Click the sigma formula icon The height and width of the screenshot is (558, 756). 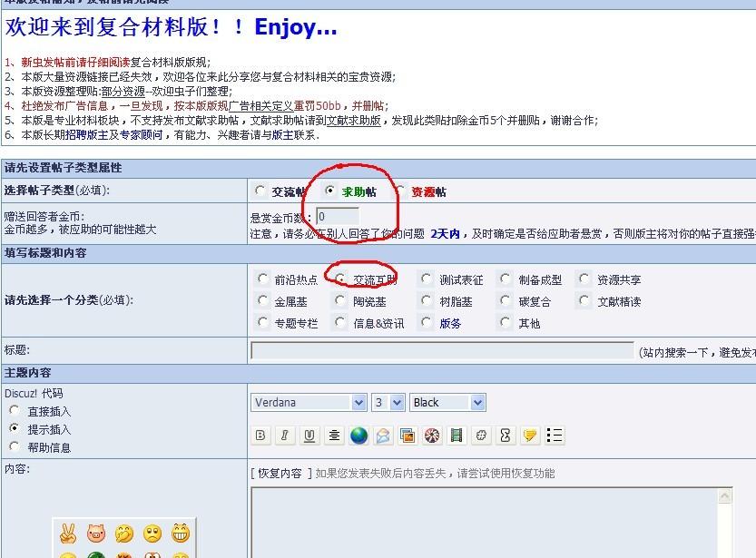pyautogui.click(x=506, y=436)
